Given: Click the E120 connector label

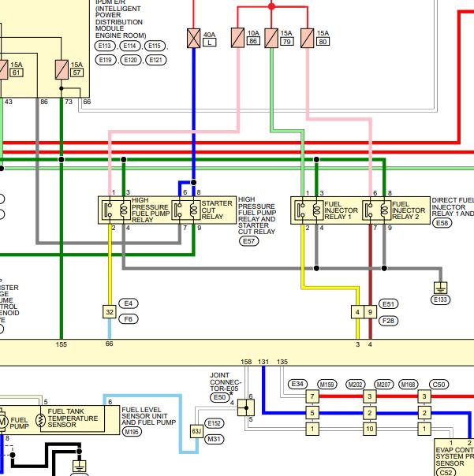Looking at the screenshot, I should click(131, 60).
